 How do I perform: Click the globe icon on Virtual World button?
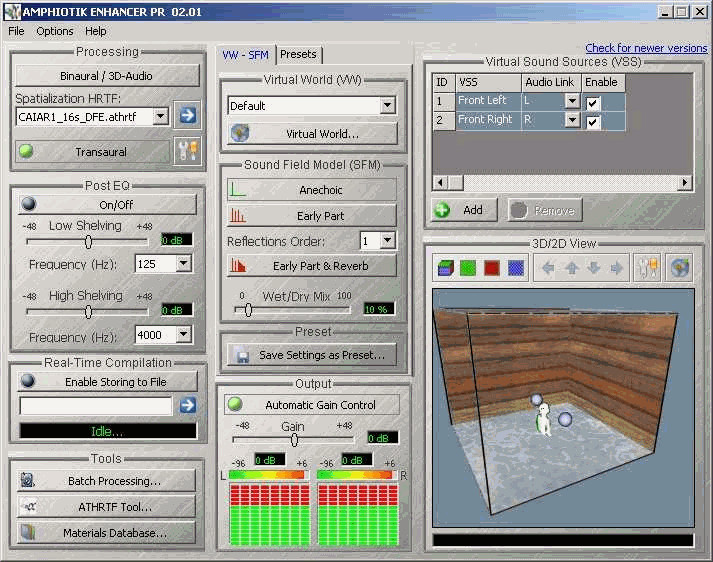coord(240,133)
